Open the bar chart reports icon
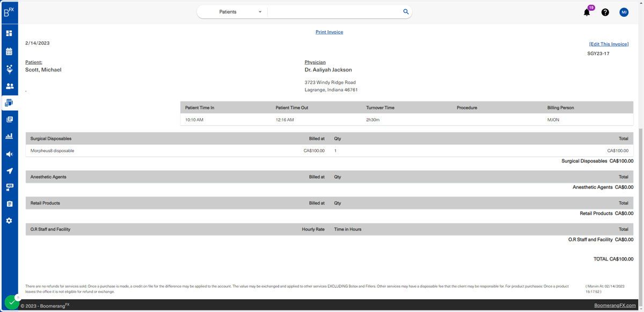 (x=9, y=136)
